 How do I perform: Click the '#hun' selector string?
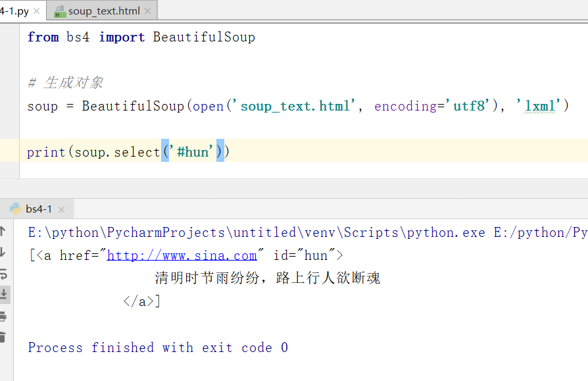point(193,152)
